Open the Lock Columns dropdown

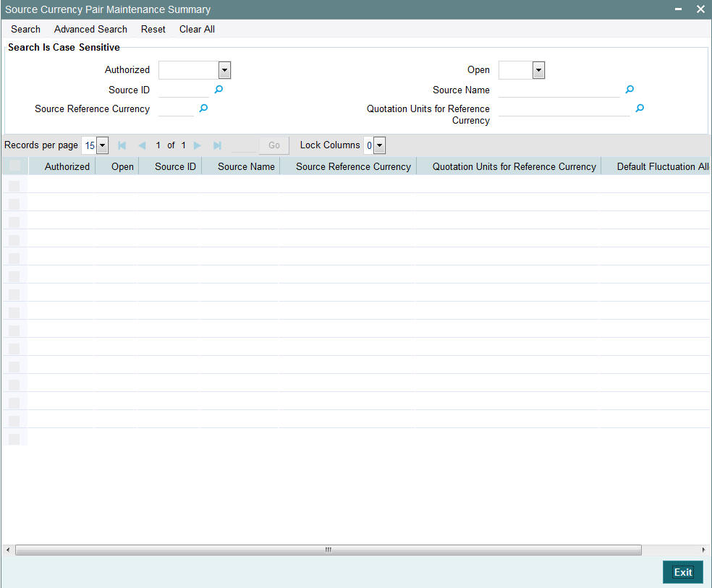click(x=380, y=145)
